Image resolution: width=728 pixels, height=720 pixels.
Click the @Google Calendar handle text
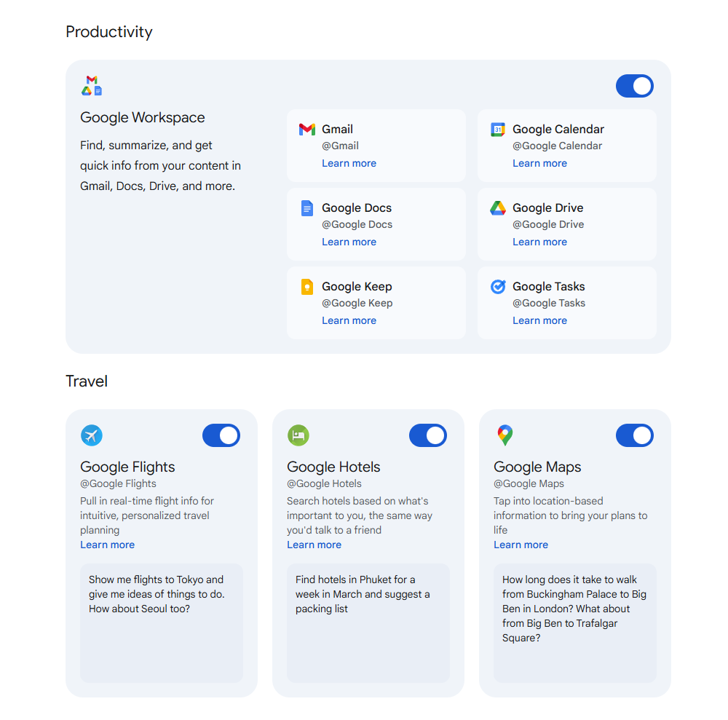tap(557, 146)
